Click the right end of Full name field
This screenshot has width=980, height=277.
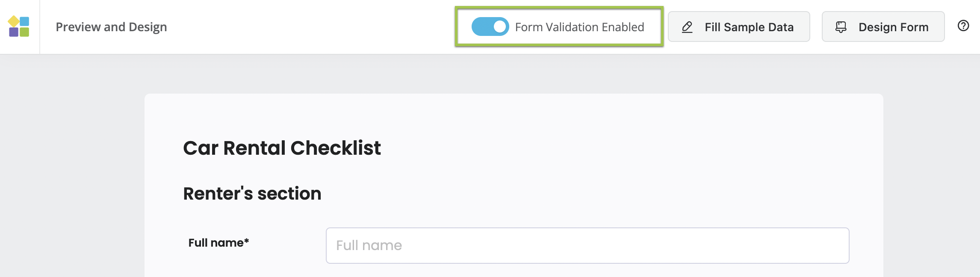[x=838, y=245]
